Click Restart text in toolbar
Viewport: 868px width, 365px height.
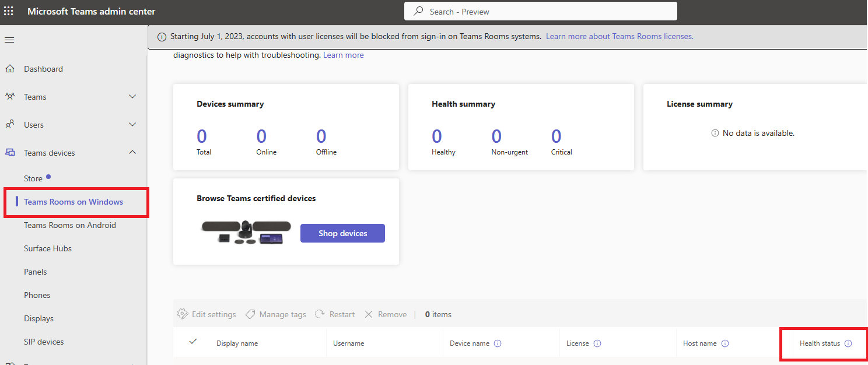coord(342,314)
